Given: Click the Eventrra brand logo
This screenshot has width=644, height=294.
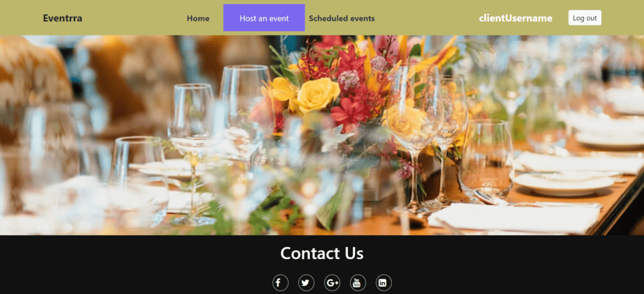Looking at the screenshot, I should point(62,19).
